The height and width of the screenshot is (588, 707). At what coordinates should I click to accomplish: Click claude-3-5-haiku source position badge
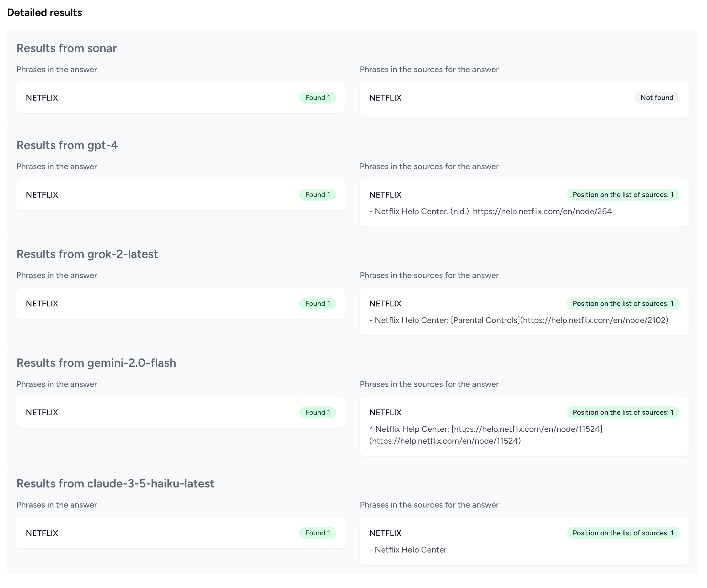[623, 533]
